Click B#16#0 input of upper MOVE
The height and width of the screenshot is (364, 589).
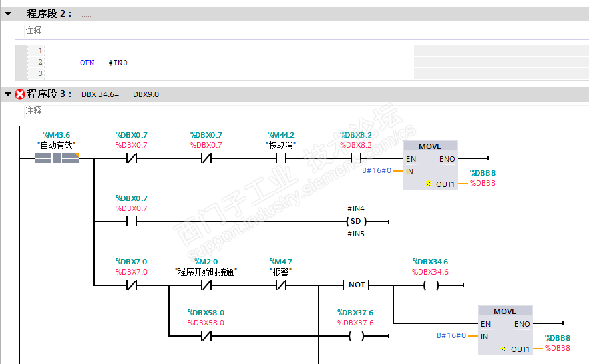pyautogui.click(x=377, y=170)
